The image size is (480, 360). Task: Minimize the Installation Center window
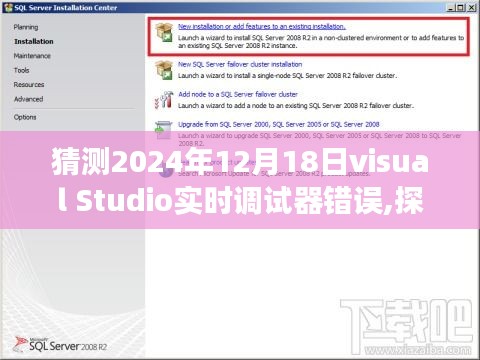click(451, 7)
